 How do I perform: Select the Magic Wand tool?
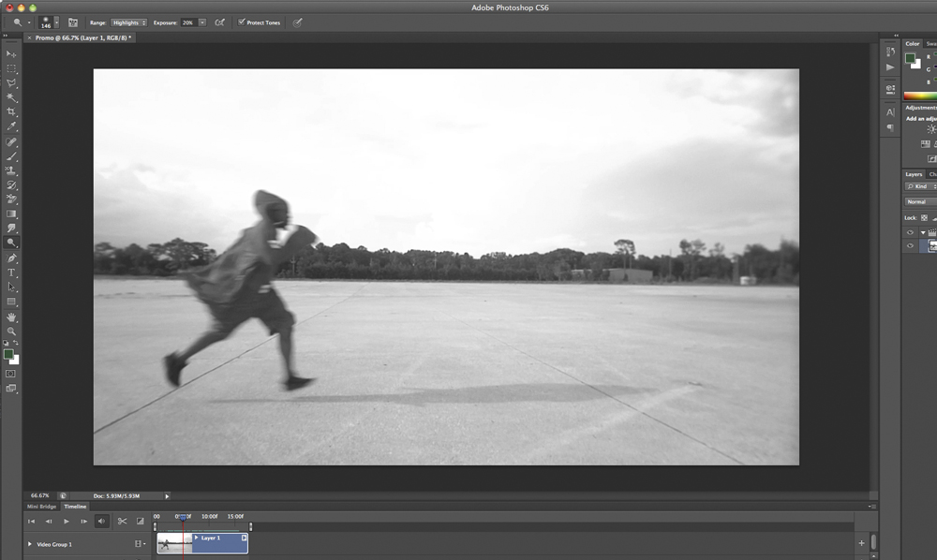tap(11, 97)
